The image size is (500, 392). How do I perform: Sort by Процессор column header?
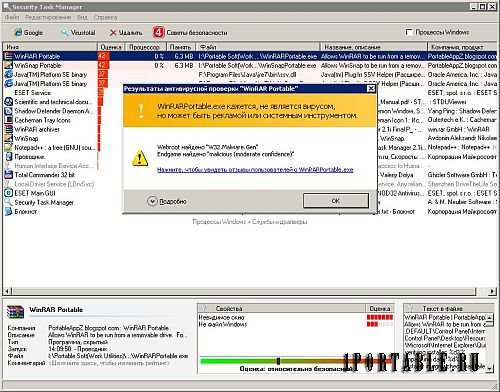[x=145, y=47]
